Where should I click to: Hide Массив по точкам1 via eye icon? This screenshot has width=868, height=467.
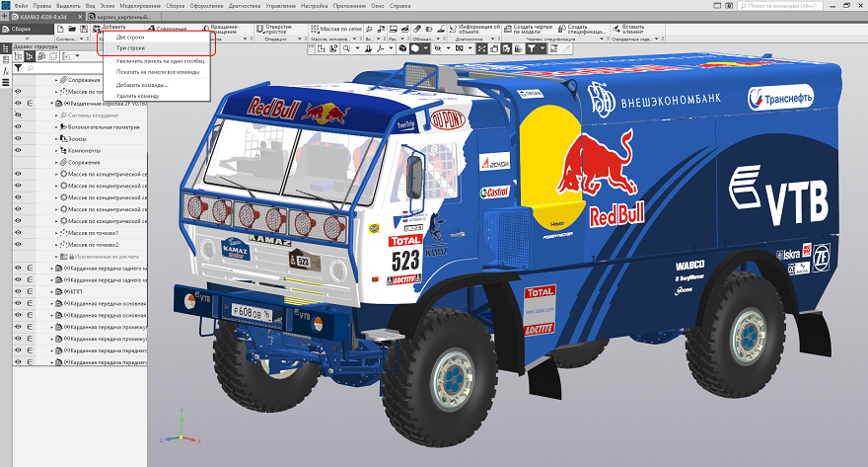[19, 233]
